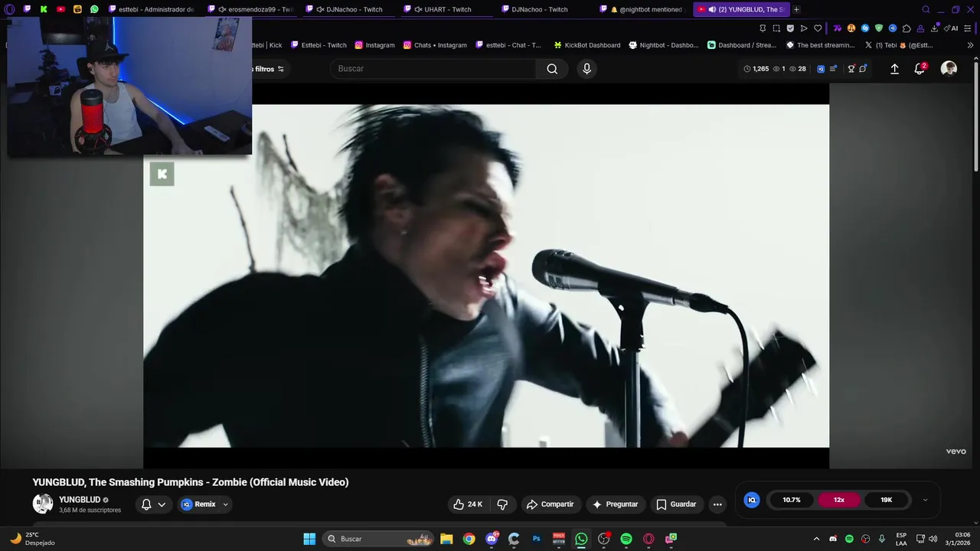Show more bookmarks with double chevron
Image resolution: width=980 pixels, height=551 pixels.
coord(970,45)
